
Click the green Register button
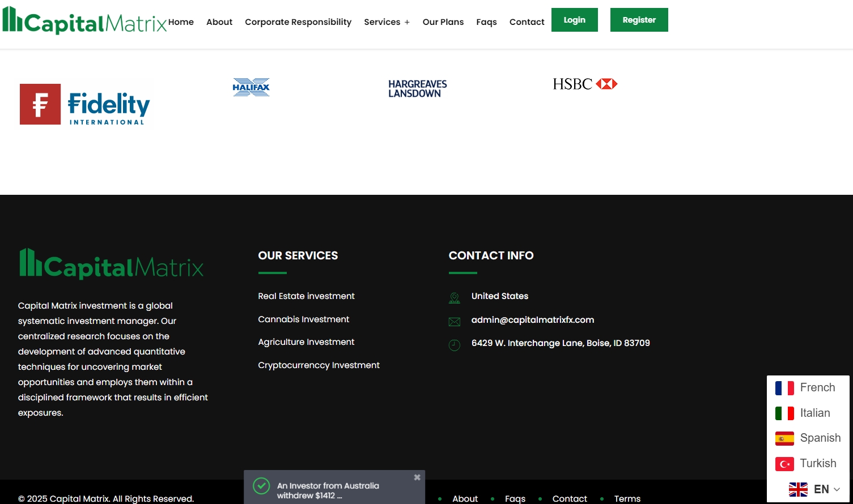tap(639, 20)
